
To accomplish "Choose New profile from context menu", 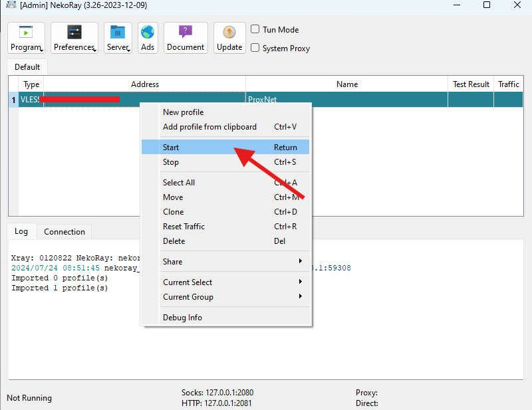I will click(225, 112).
